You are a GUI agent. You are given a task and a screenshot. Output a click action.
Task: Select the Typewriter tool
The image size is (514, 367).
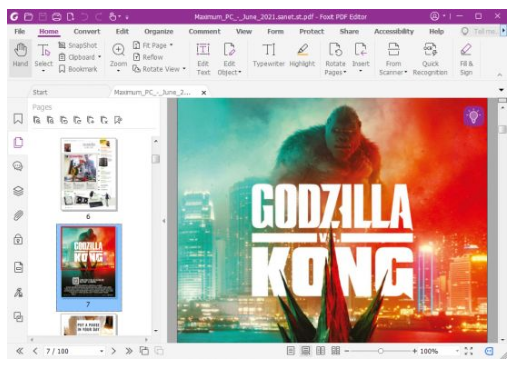point(269,55)
